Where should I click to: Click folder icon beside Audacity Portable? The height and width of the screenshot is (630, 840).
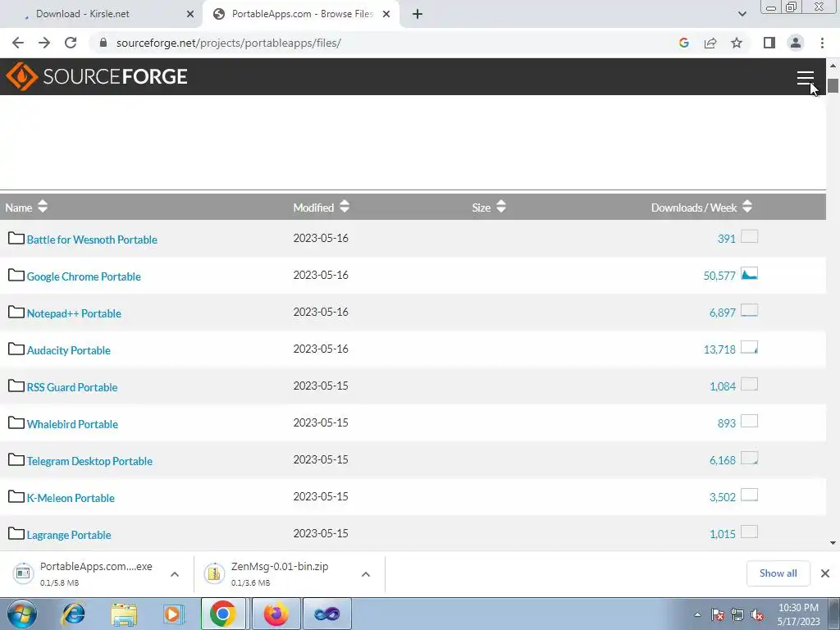(x=16, y=349)
